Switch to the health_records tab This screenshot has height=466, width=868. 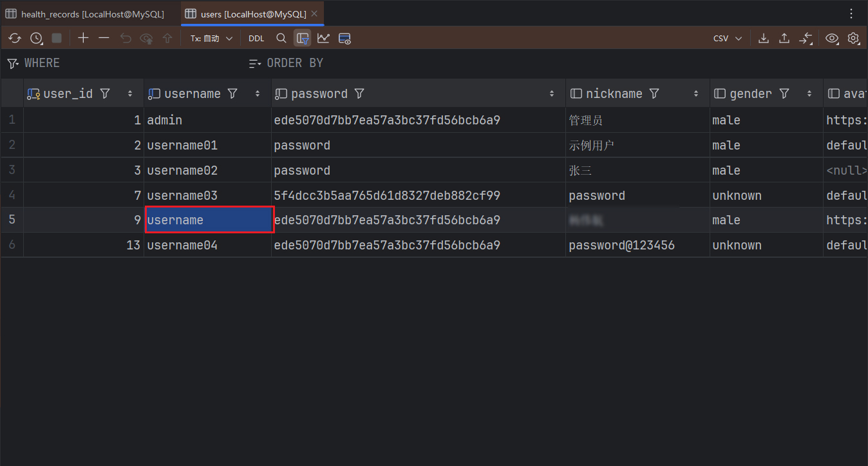[86, 14]
